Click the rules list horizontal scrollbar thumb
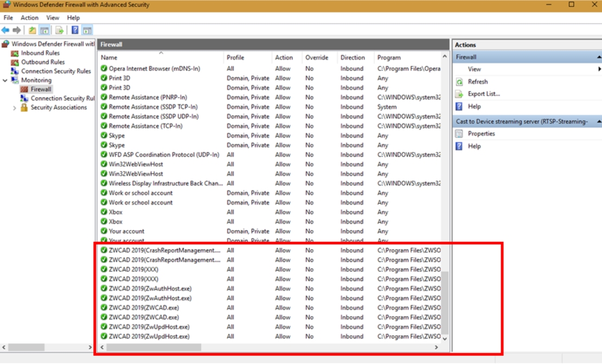 pos(154,348)
